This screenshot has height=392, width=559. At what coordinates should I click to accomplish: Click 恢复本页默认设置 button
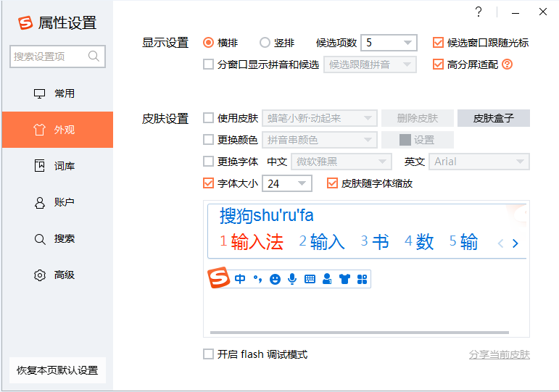coord(57,370)
